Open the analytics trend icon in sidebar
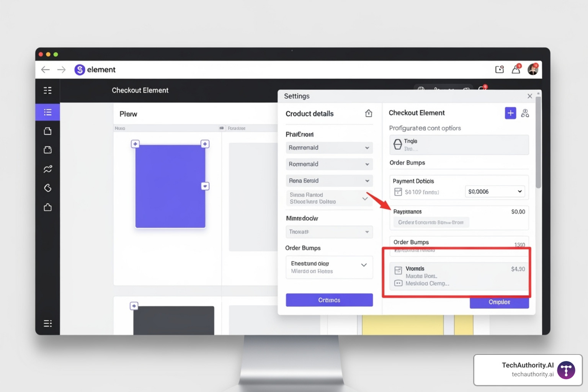Image resolution: width=588 pixels, height=392 pixels. (47, 169)
